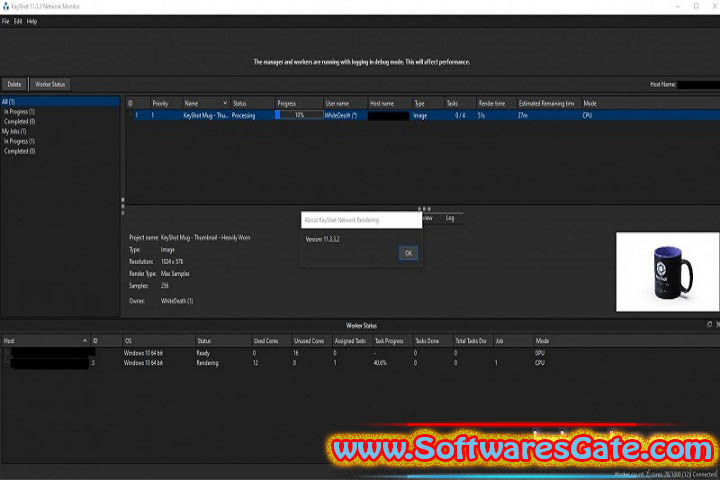Select the KeyShot Mug job row name

[206, 116]
